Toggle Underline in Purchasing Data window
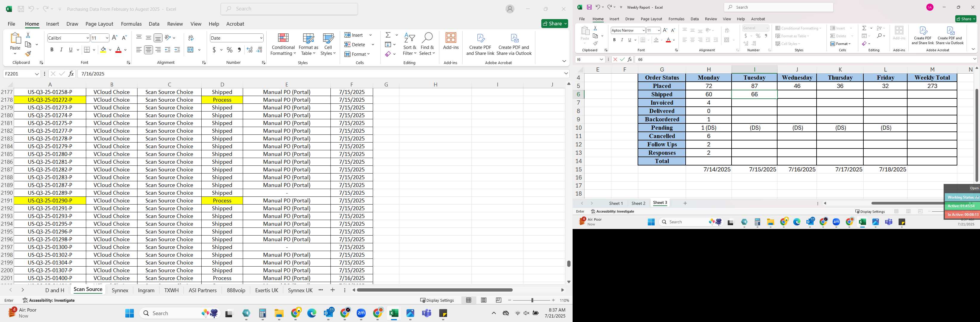The width and height of the screenshot is (980, 322). (71, 50)
